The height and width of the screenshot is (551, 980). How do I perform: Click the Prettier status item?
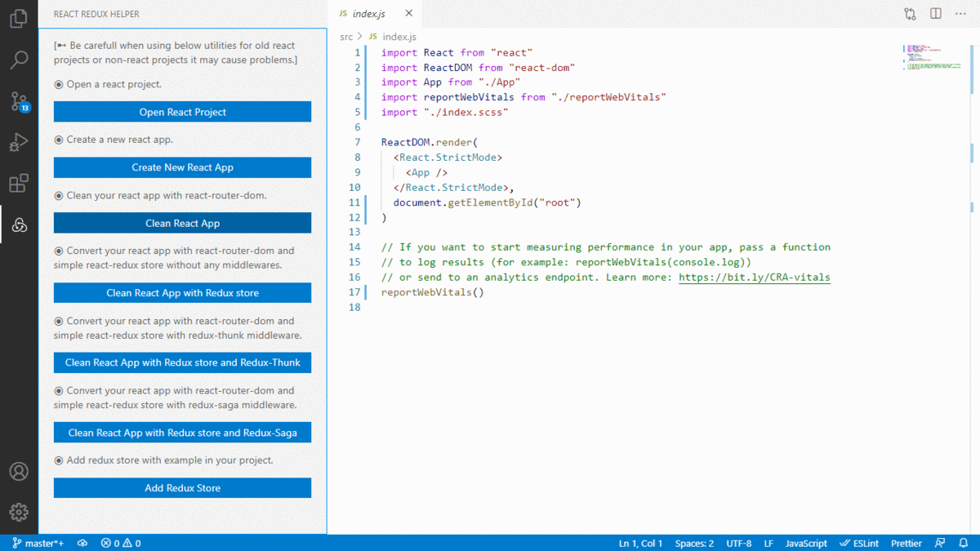tap(906, 543)
